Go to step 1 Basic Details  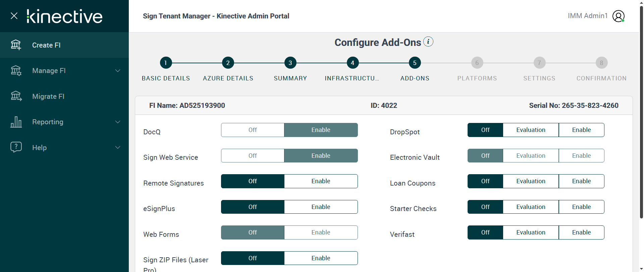pos(166,63)
